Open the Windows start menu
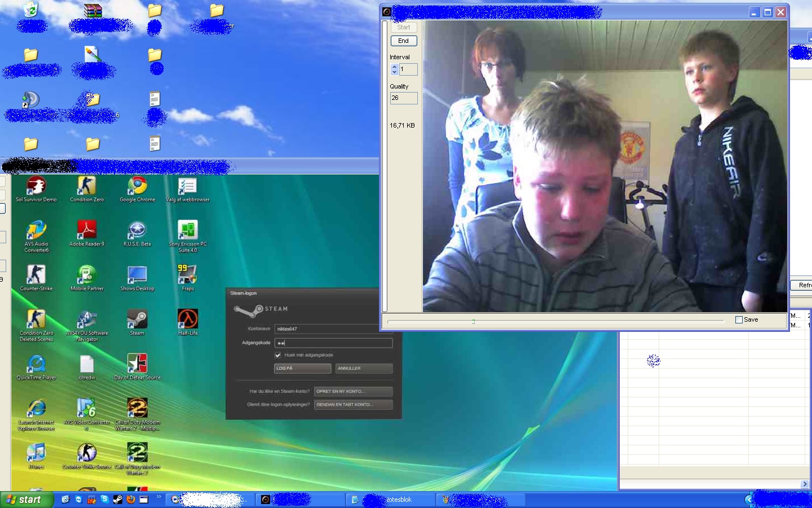The height and width of the screenshot is (508, 812). [x=27, y=500]
